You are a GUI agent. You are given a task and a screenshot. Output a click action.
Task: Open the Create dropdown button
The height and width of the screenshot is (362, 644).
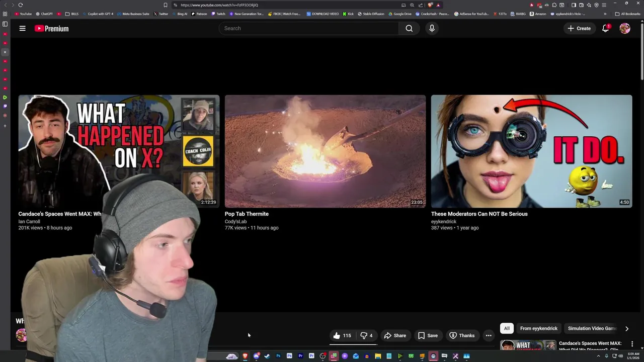coord(579,29)
